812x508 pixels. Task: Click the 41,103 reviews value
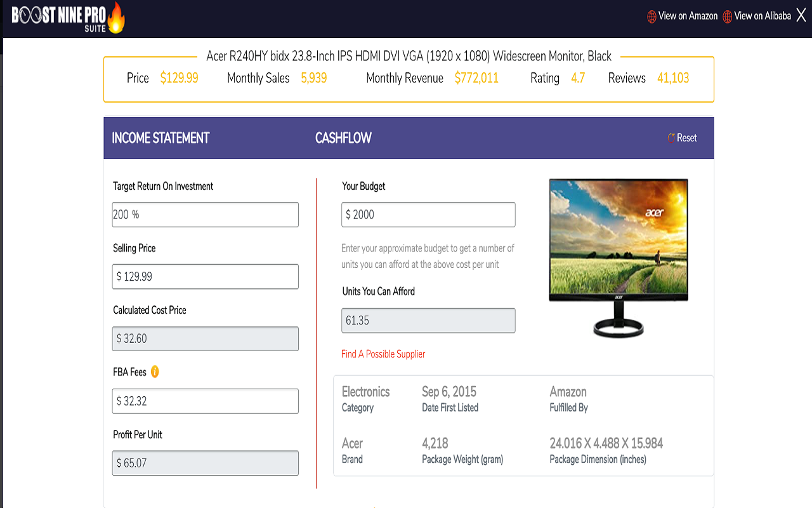673,78
